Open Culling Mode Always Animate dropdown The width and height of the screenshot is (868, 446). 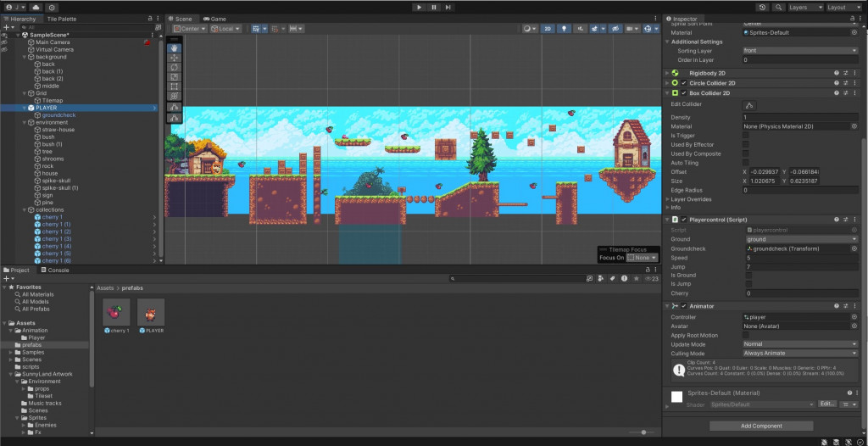click(x=800, y=353)
